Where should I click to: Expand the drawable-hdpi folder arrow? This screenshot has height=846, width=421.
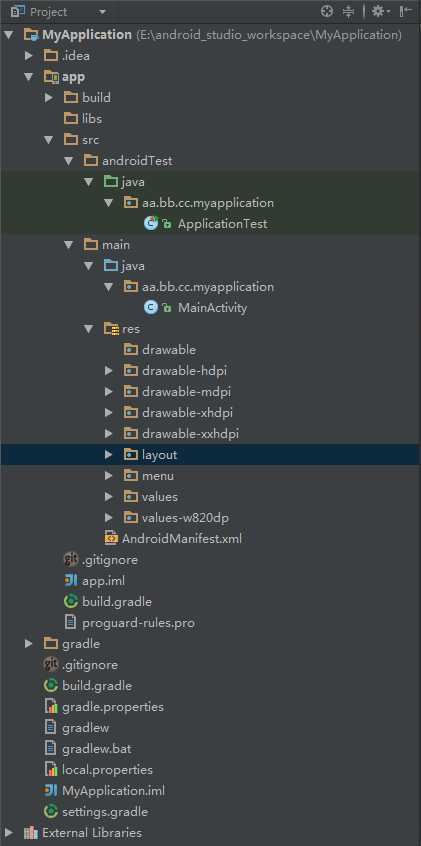coord(108,371)
